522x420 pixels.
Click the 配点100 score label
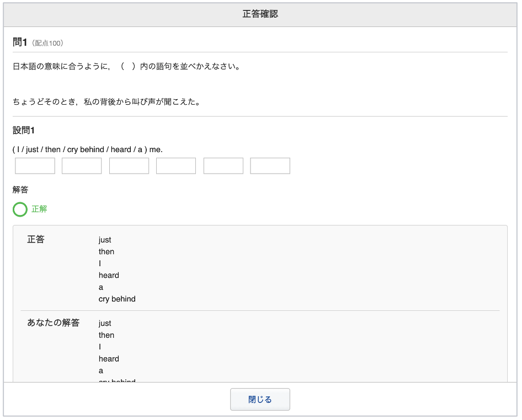pos(47,43)
